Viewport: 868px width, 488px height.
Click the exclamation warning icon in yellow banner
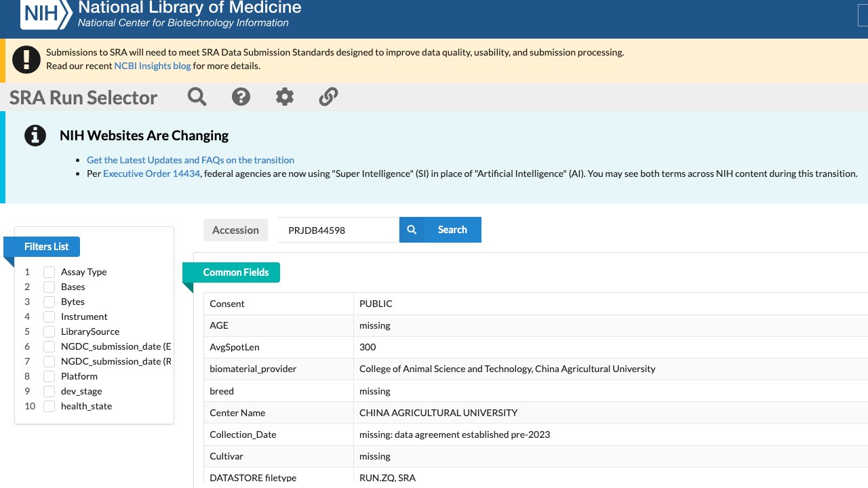coord(26,60)
